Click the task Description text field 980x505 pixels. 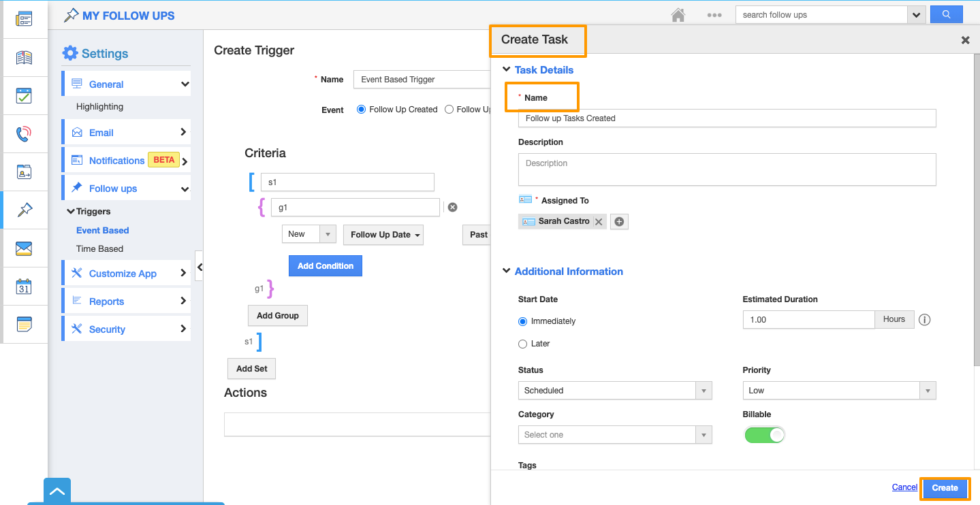[727, 169]
